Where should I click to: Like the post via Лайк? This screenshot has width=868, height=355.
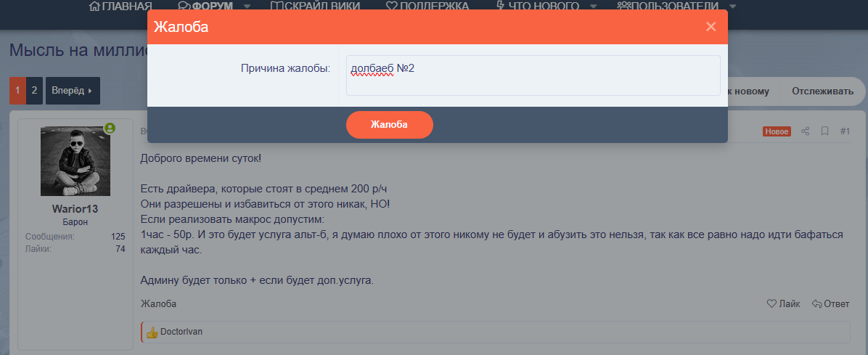(783, 304)
